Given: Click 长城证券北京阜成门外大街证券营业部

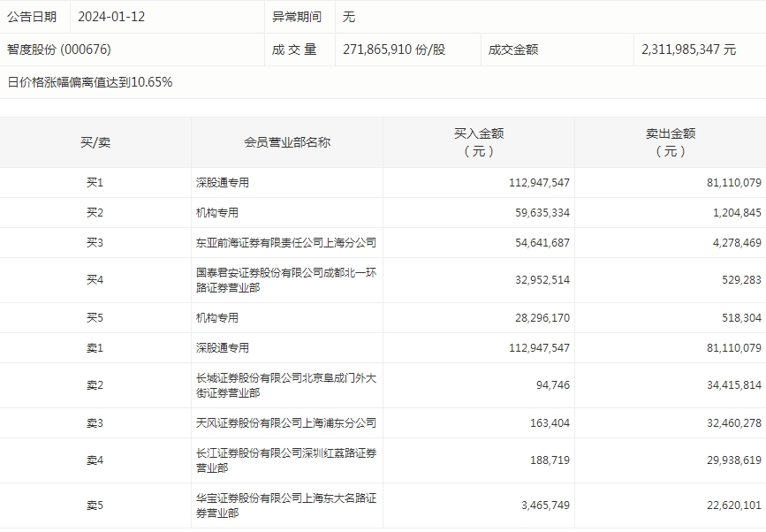Looking at the screenshot, I should 286,385.
